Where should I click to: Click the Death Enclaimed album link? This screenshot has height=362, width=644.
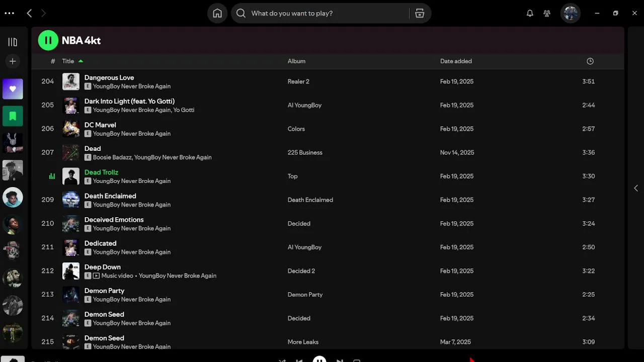310,200
